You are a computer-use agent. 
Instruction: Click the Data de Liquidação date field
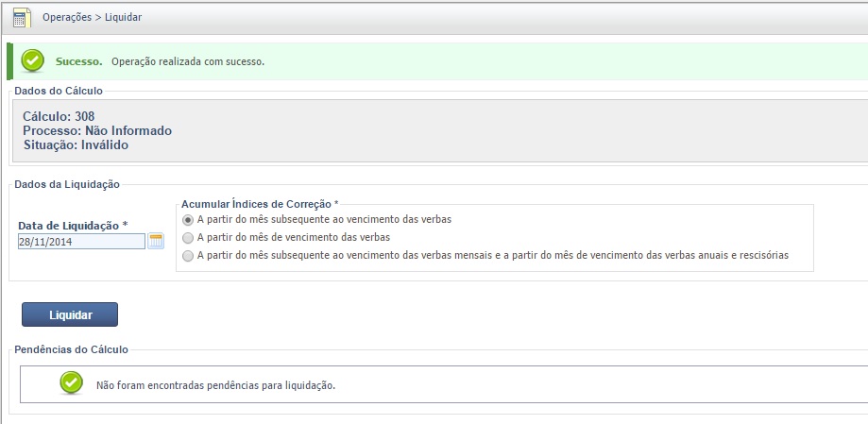pos(81,242)
